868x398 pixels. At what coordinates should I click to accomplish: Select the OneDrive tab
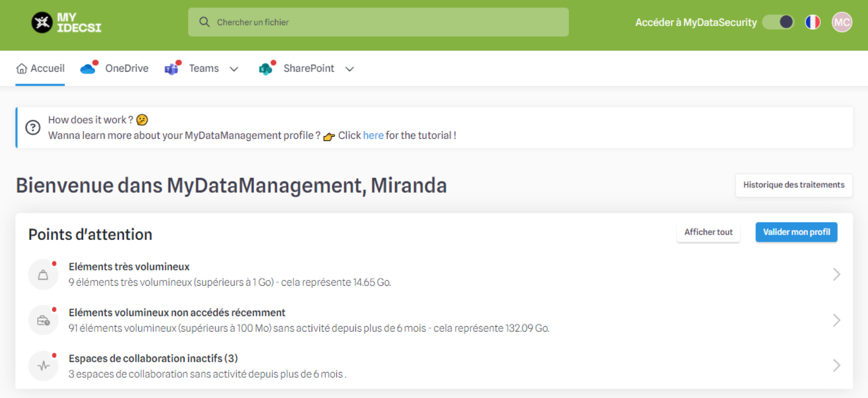[x=114, y=69]
